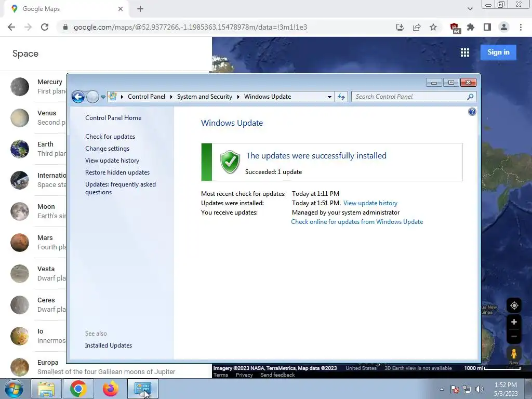Screen dimensions: 532x399
Task: Open View update history in left sidebar
Action: coord(112,161)
